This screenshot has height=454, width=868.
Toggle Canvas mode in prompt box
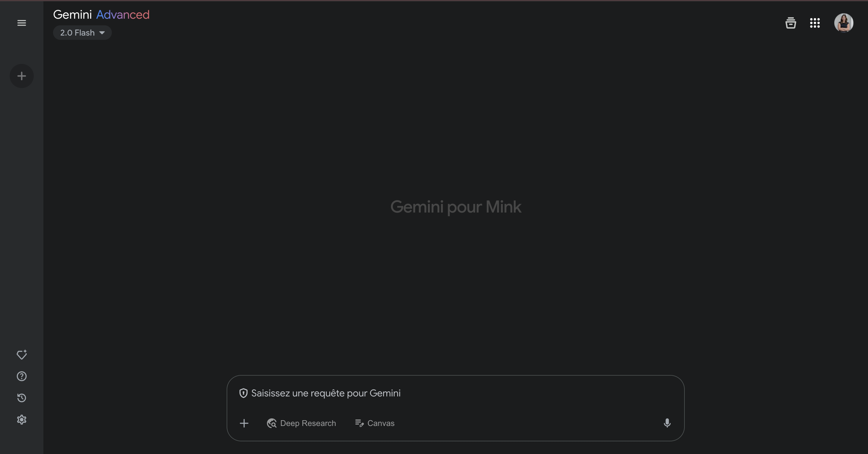374,423
